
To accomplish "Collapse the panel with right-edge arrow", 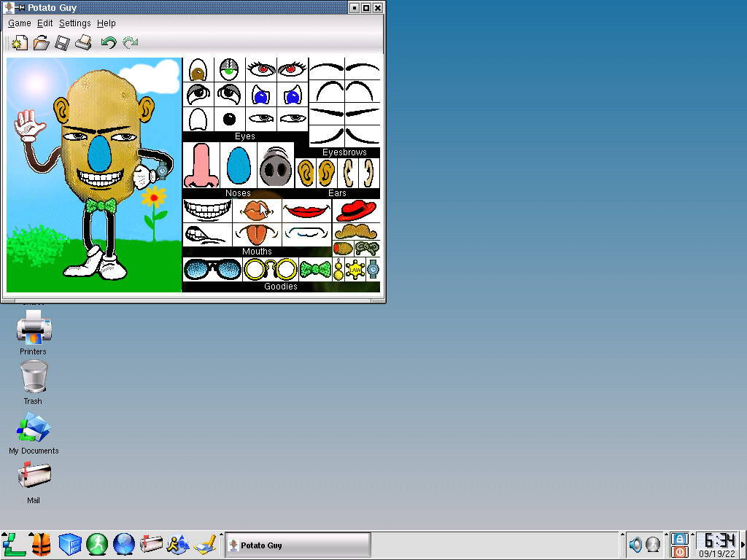I will [x=743, y=544].
